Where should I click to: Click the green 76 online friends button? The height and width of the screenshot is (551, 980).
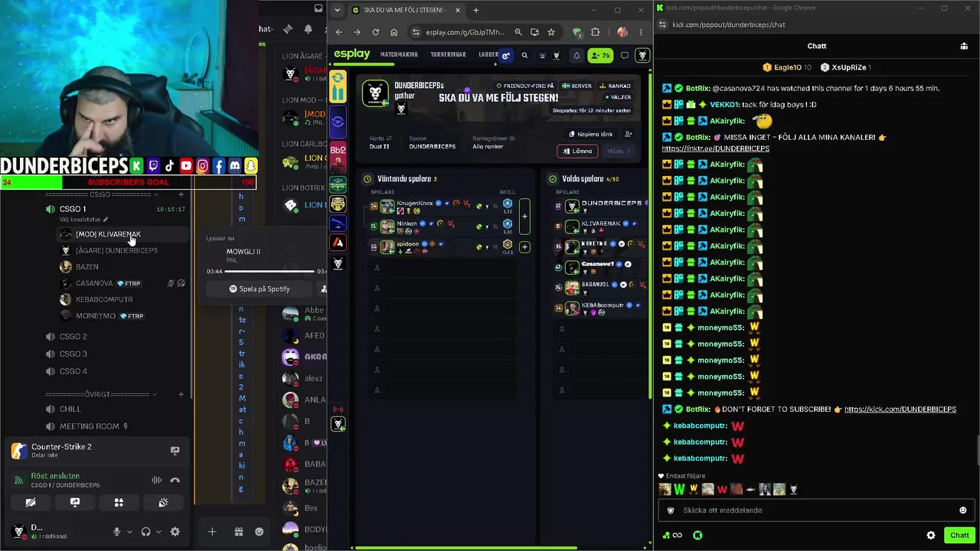click(x=599, y=55)
